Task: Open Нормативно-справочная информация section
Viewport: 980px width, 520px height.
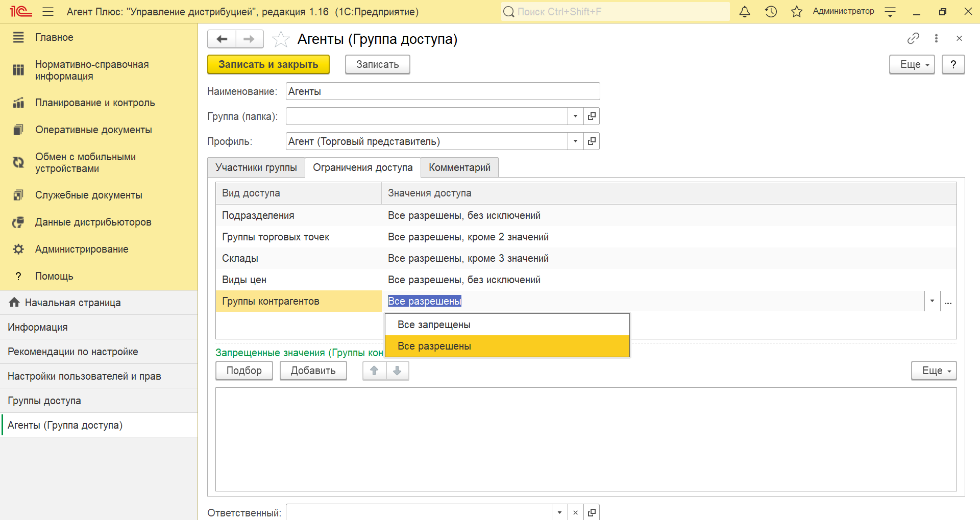Action: [x=92, y=70]
